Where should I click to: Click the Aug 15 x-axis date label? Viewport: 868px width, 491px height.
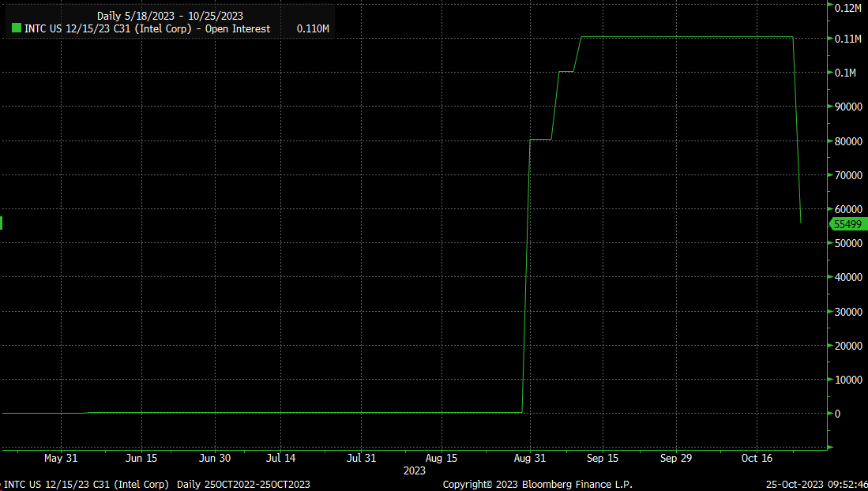click(x=442, y=459)
